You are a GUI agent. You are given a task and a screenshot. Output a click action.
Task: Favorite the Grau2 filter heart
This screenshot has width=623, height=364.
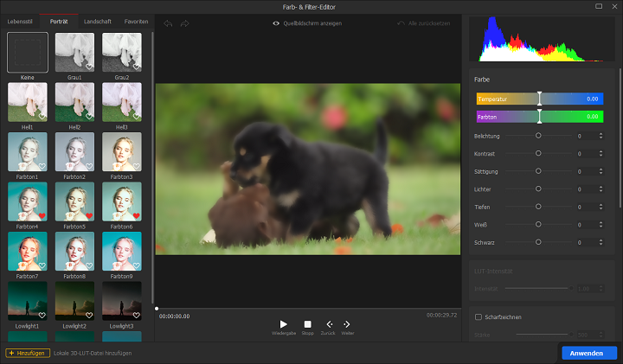tap(137, 67)
